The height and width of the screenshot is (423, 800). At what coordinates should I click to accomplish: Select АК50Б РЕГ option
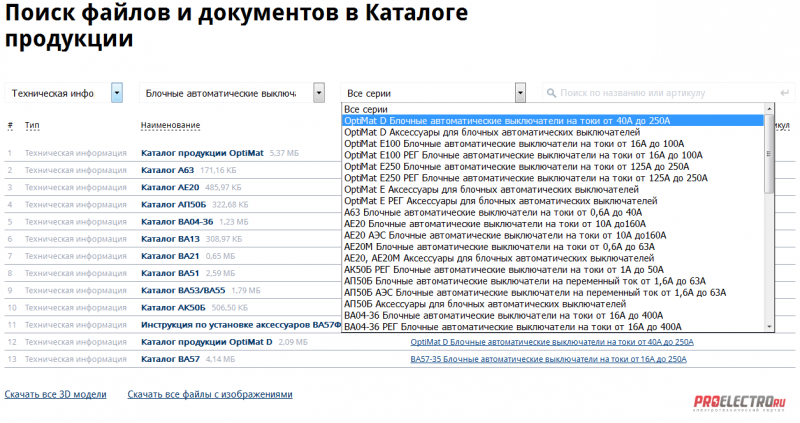coord(553,269)
